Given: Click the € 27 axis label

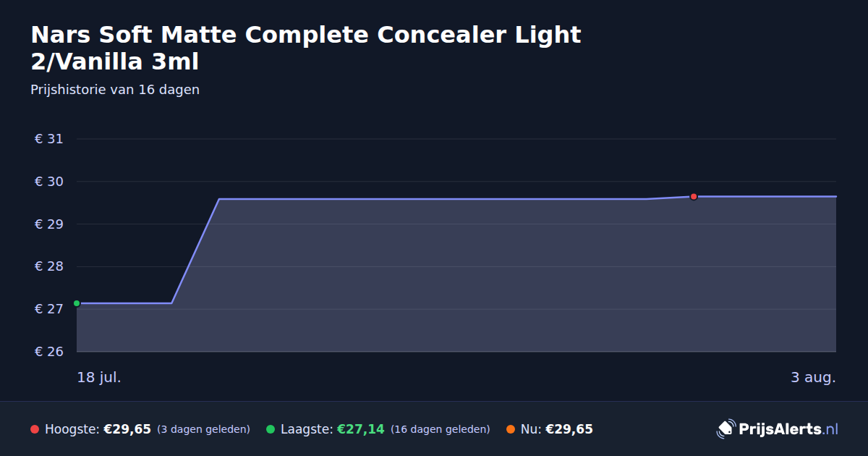Looking at the screenshot, I should click(x=49, y=309).
